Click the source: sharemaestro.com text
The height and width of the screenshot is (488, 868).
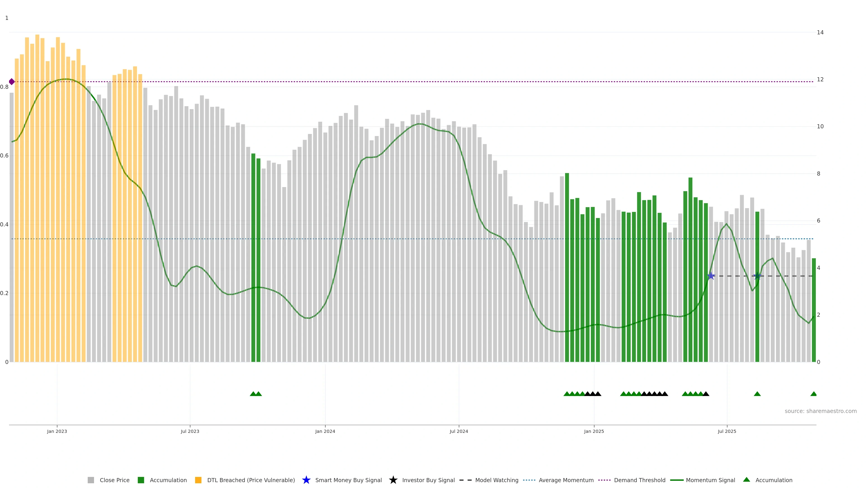[821, 411]
